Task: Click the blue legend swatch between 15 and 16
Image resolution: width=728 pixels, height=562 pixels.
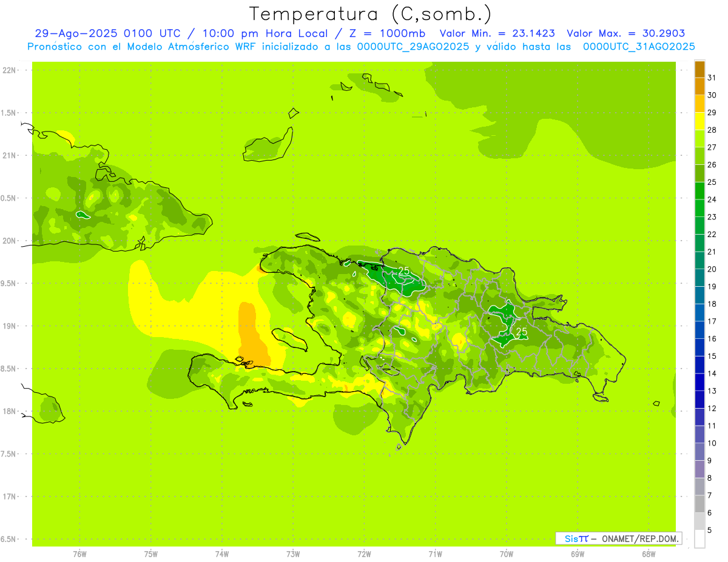Action: (699, 347)
